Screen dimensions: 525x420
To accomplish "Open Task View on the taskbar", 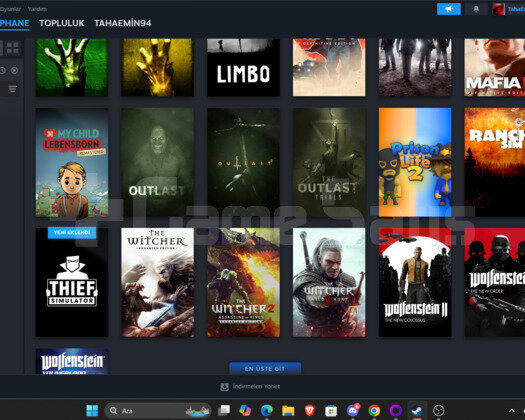I will coord(224,411).
